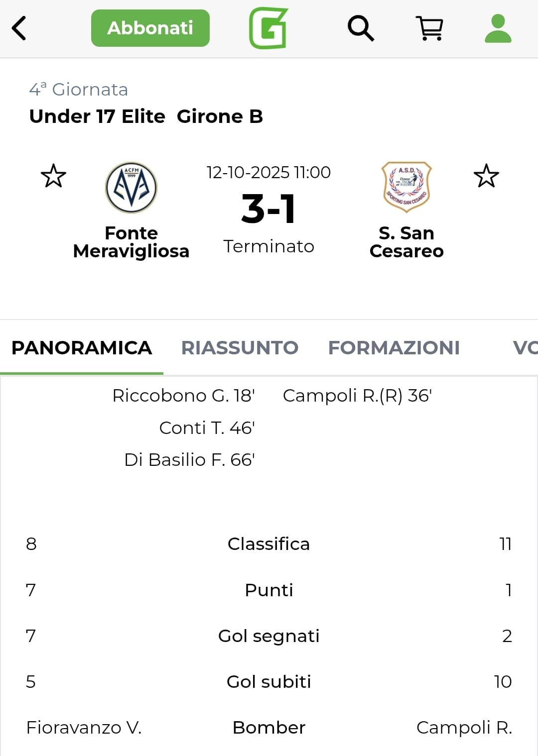Open the Under 17 Elite Girone B link

tap(146, 116)
